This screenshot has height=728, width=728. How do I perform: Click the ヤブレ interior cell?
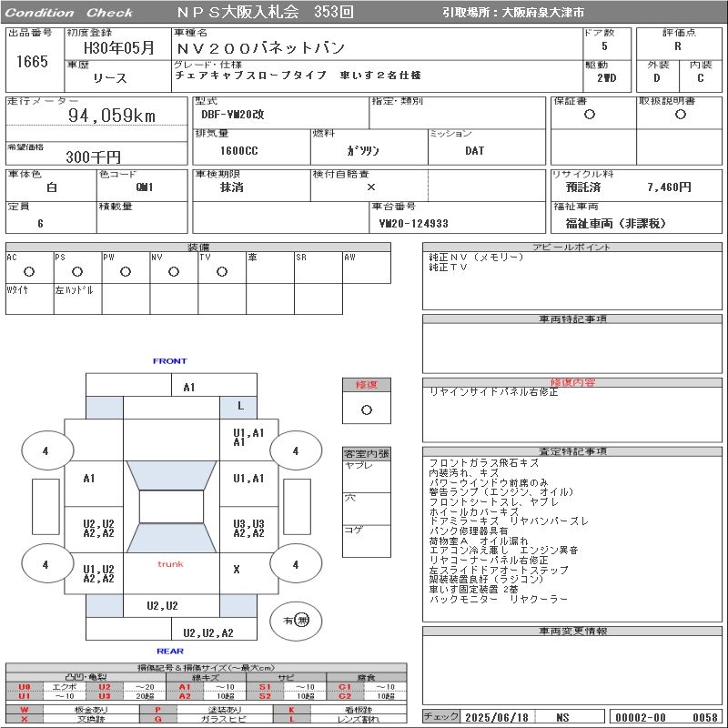(x=367, y=476)
